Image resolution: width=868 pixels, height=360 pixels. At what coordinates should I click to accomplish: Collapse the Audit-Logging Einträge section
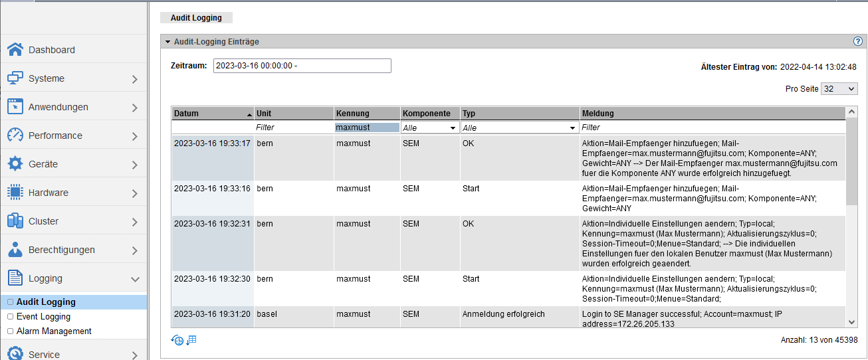tap(168, 41)
